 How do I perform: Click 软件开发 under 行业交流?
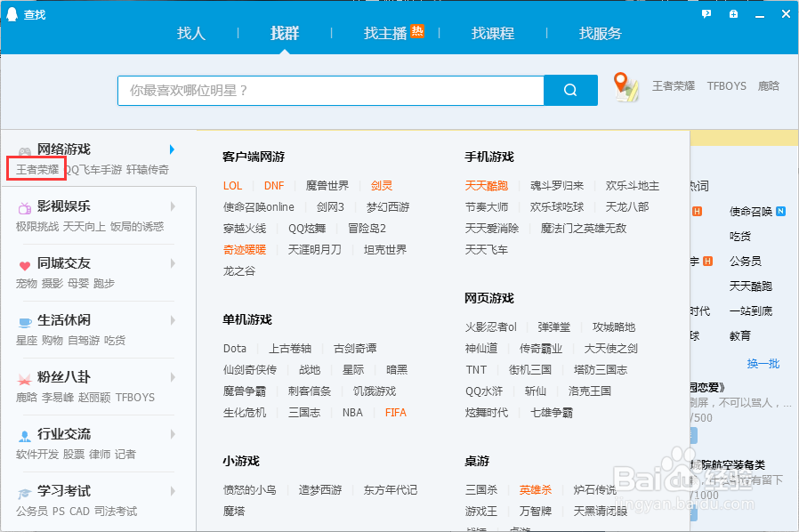point(37,454)
